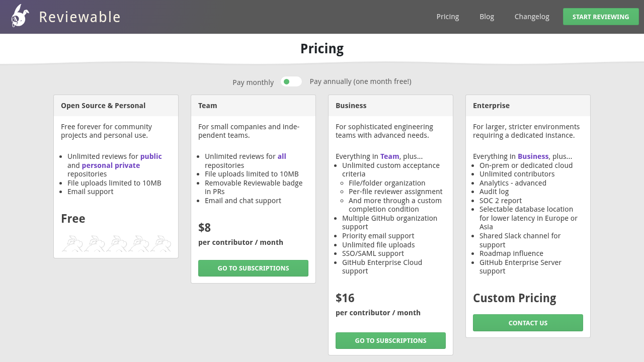The image size is (644, 362).
Task: Click the Contact Us button
Action: pos(528,323)
